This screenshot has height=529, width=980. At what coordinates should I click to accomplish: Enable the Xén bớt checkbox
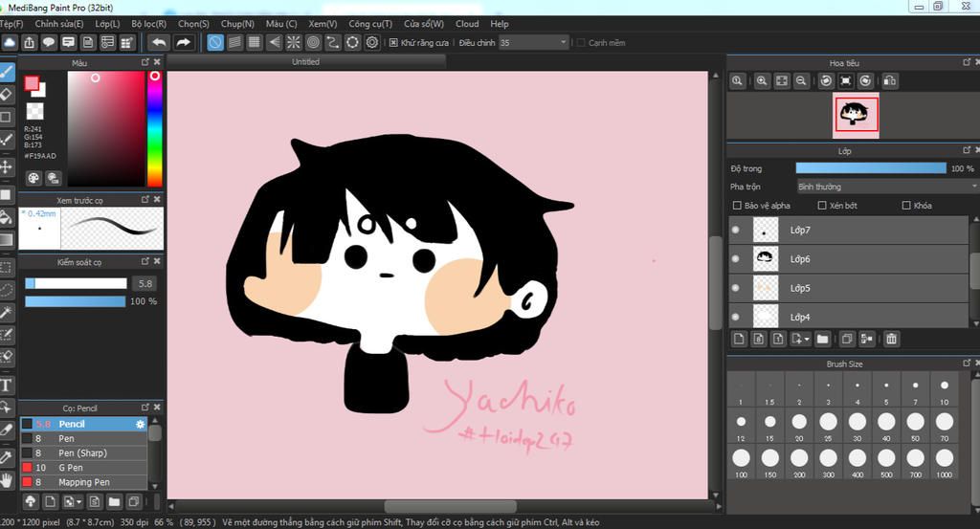tap(822, 205)
